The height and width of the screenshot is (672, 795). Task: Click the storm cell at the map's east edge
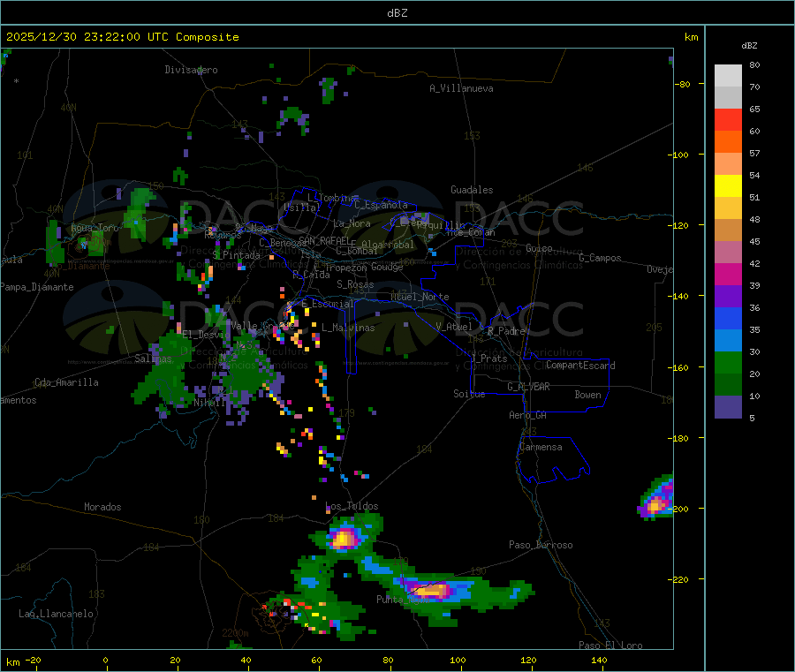655,499
